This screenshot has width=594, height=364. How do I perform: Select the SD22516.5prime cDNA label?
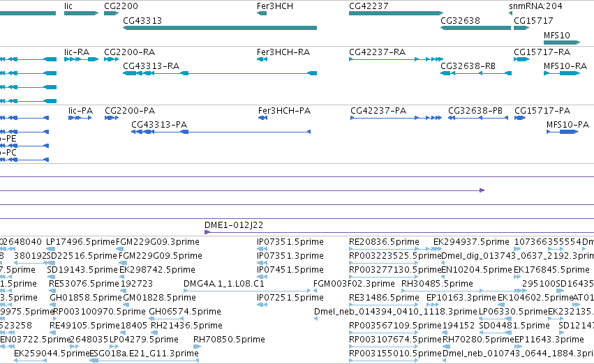pyautogui.click(x=82, y=256)
